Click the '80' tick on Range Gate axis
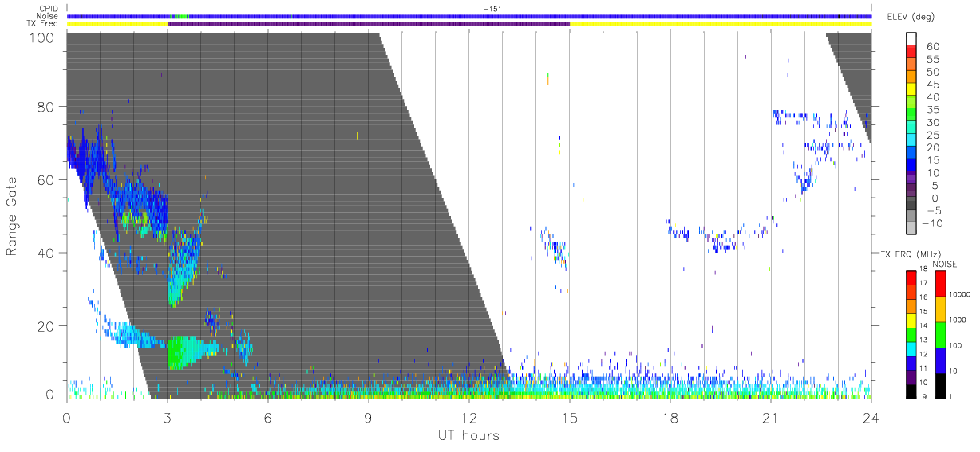 click(x=47, y=107)
